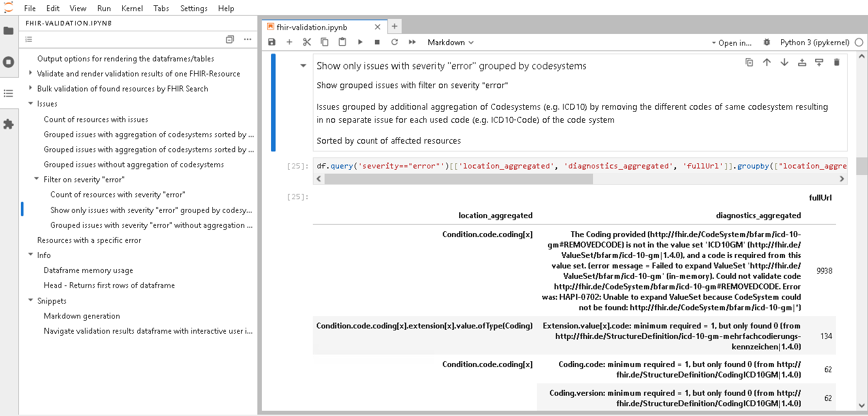Delete the active cell with trash icon
Screen dimensions: 868x416
tap(837, 63)
